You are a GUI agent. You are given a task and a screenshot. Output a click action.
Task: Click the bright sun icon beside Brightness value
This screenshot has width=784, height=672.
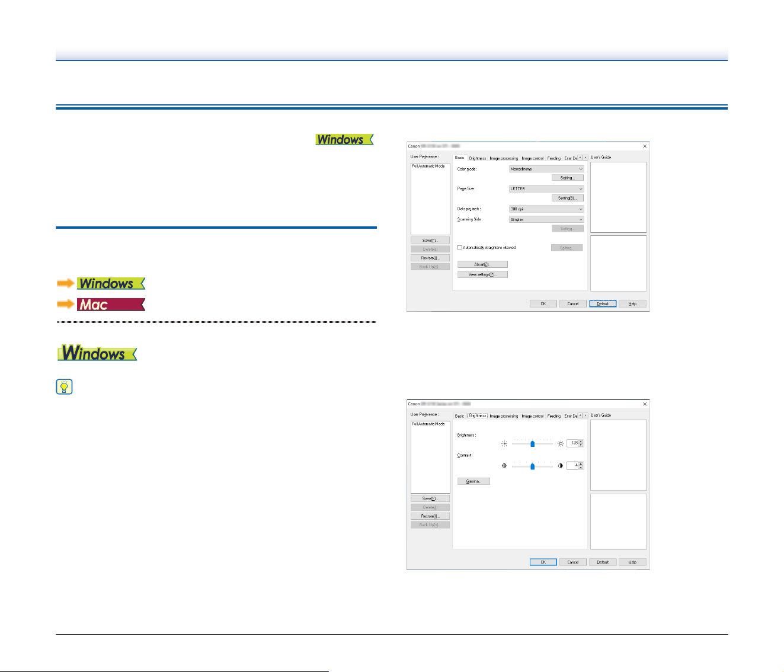click(560, 443)
